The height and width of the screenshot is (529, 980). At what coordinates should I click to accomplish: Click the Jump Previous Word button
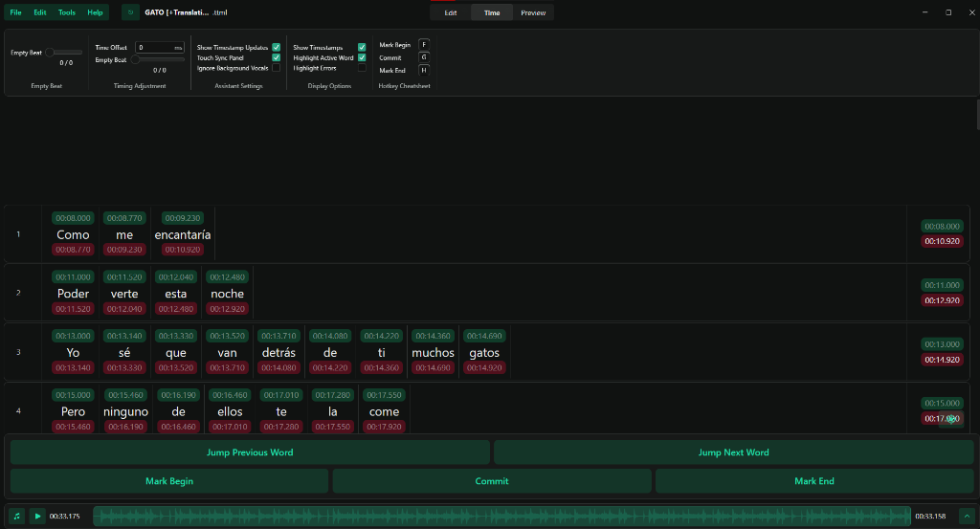[250, 452]
